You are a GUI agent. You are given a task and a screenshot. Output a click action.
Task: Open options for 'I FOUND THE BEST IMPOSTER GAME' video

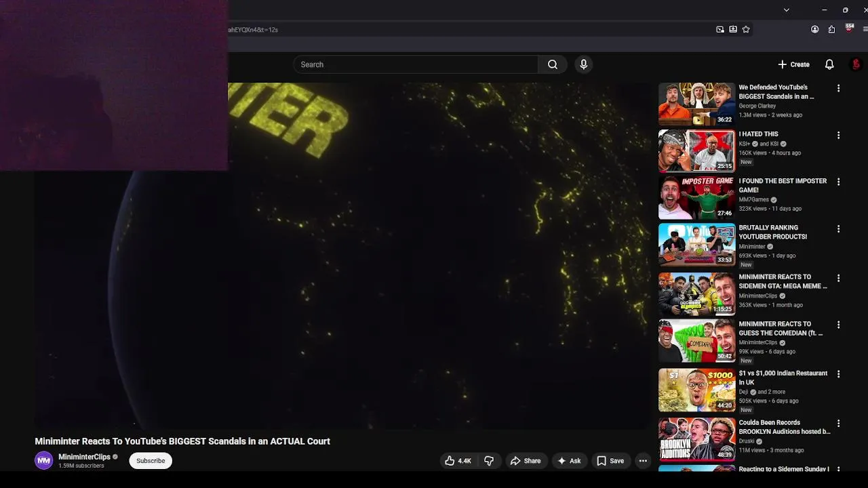tap(838, 182)
